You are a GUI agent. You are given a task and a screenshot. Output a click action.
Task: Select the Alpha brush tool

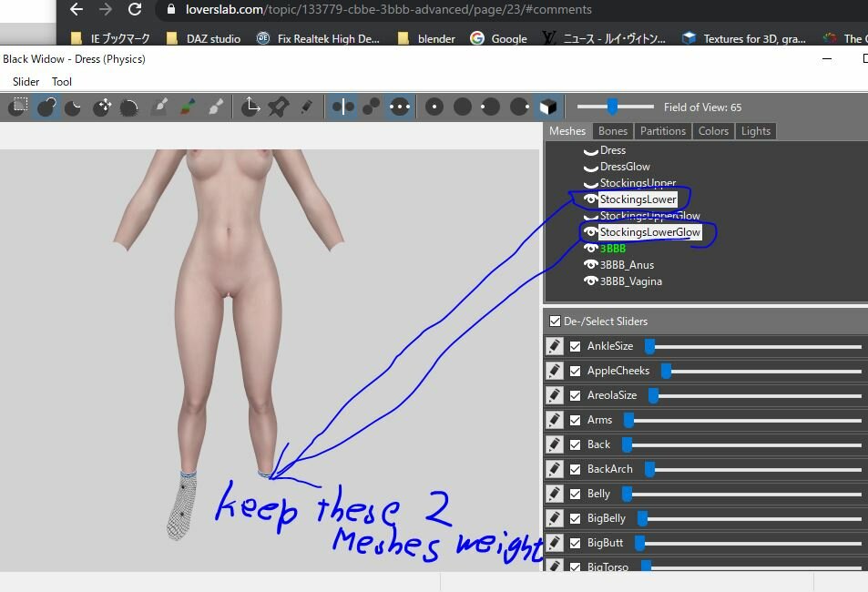point(215,107)
